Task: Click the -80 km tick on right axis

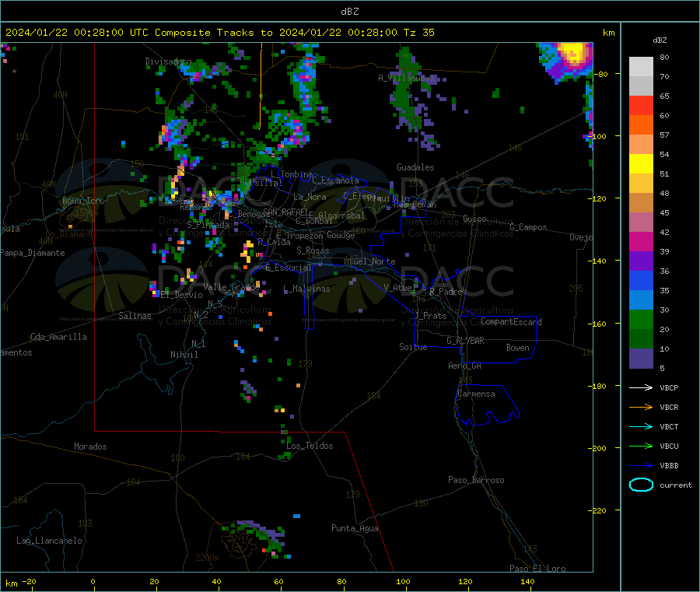Action: tap(602, 74)
